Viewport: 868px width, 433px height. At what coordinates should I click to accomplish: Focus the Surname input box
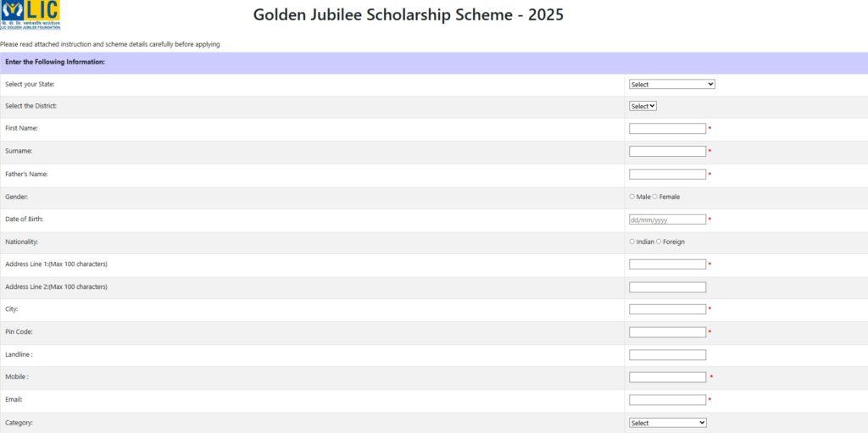[667, 152]
